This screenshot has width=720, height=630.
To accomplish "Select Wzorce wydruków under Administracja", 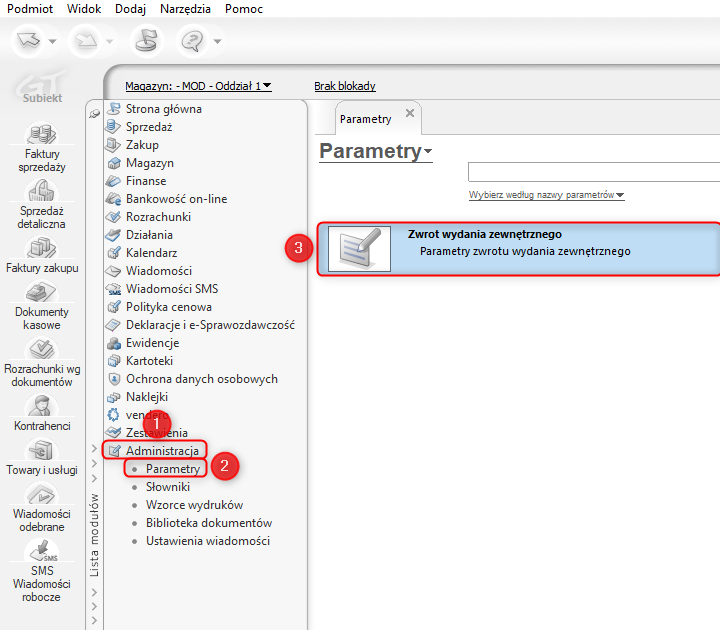I will point(195,505).
